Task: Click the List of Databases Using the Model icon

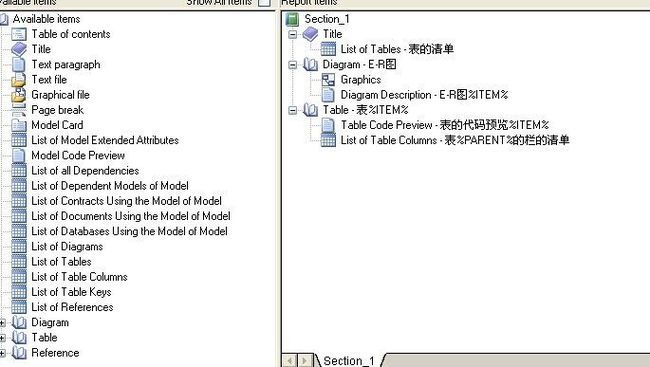Action: [19, 231]
